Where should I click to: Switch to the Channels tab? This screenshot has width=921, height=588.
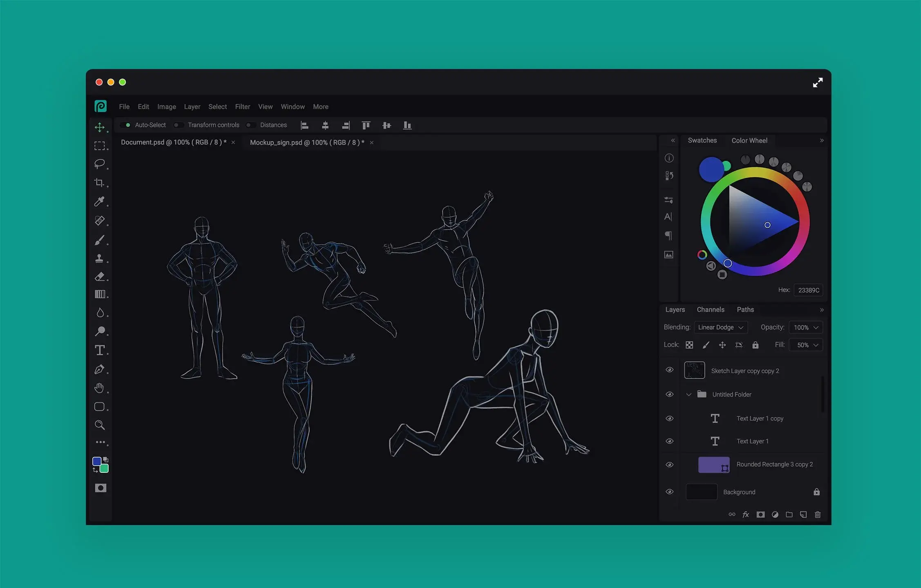tap(711, 310)
